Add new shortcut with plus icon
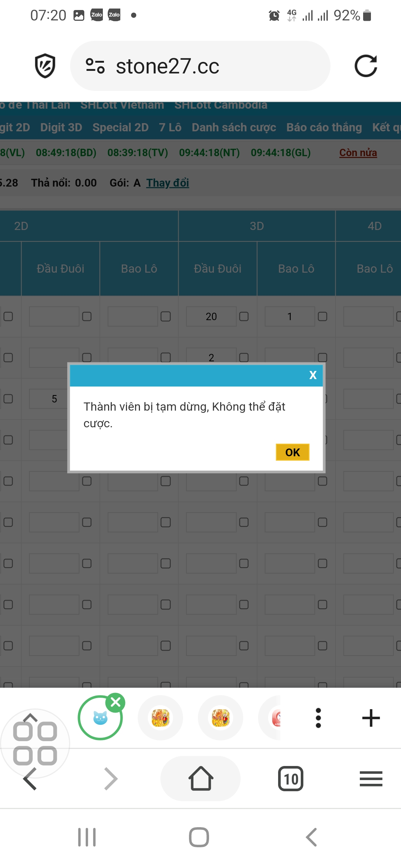This screenshot has width=401, height=868. pos(371,718)
